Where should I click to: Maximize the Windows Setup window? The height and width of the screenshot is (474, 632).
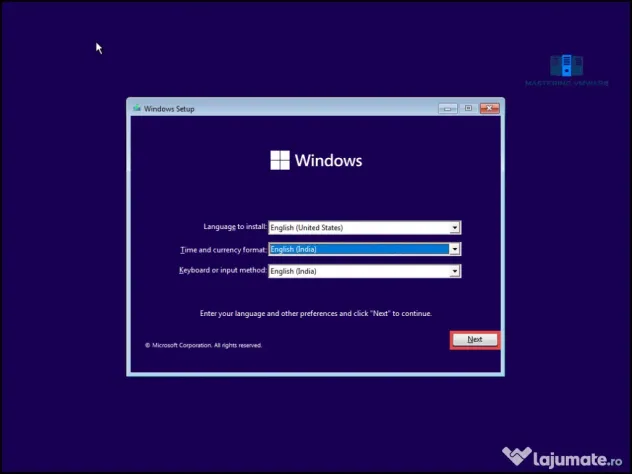(468, 108)
